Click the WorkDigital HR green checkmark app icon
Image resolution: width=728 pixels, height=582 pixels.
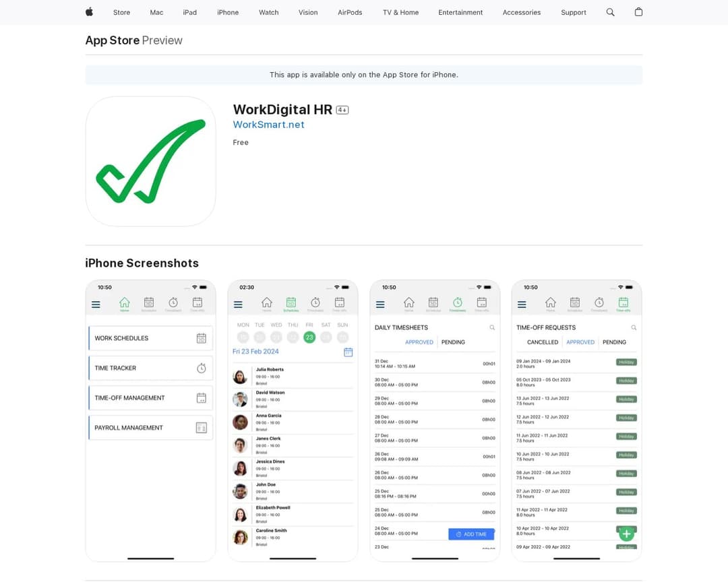pos(150,162)
